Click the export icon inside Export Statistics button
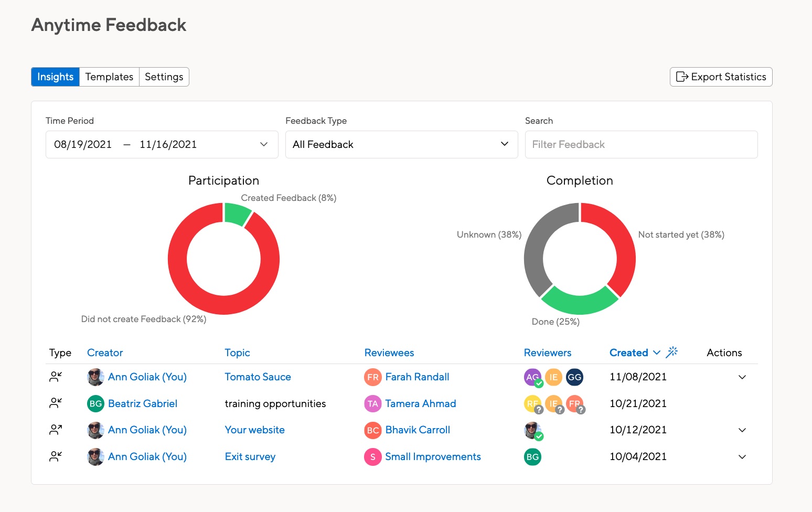 [682, 77]
